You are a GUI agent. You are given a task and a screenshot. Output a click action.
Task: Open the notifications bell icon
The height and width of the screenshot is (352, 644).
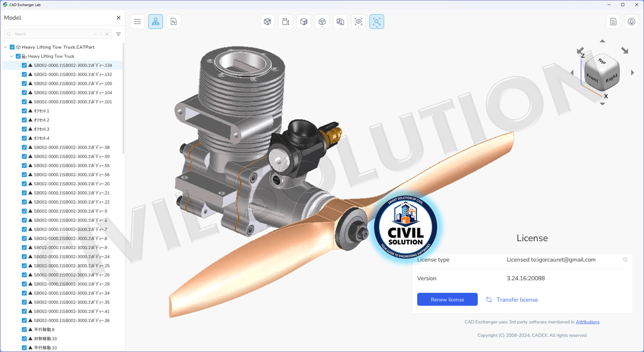pyautogui.click(x=631, y=21)
